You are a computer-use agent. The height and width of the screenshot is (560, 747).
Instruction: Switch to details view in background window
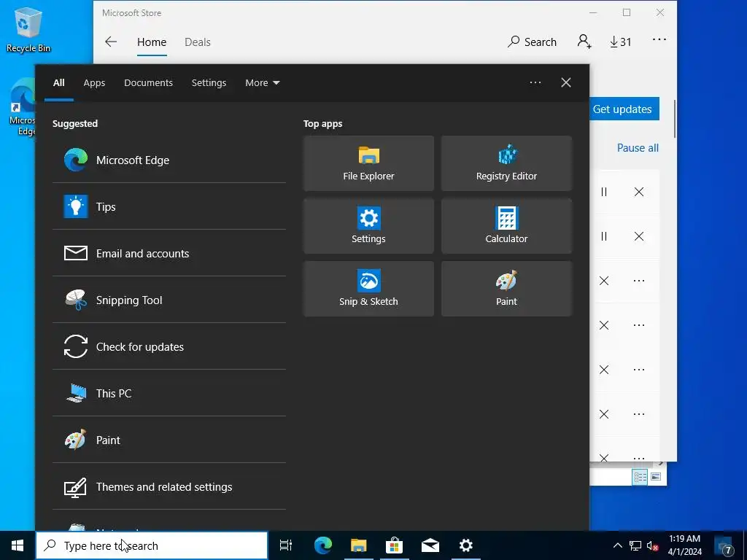[640, 477]
